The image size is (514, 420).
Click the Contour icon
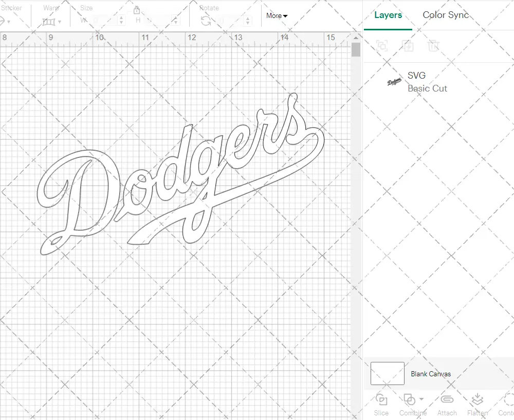508,400
